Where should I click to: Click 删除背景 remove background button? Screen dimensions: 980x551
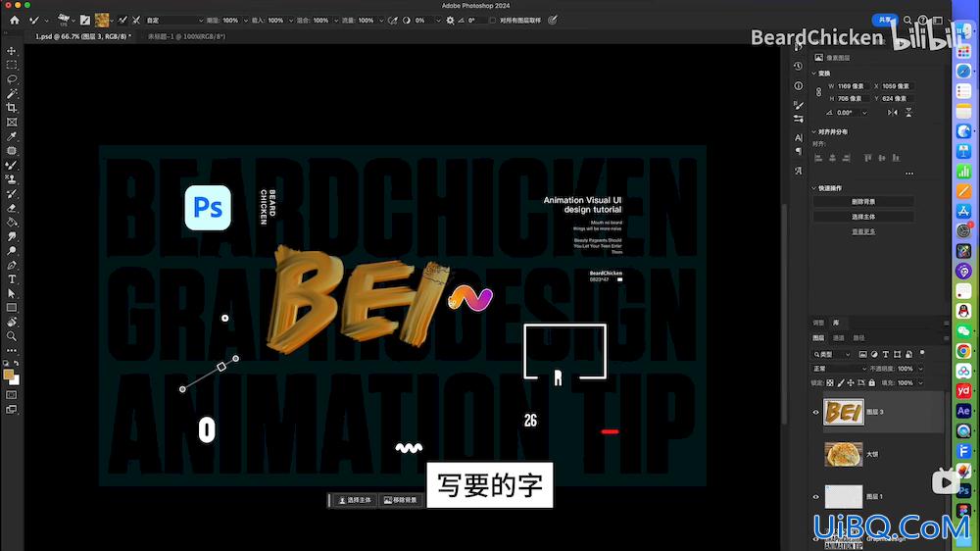[863, 202]
